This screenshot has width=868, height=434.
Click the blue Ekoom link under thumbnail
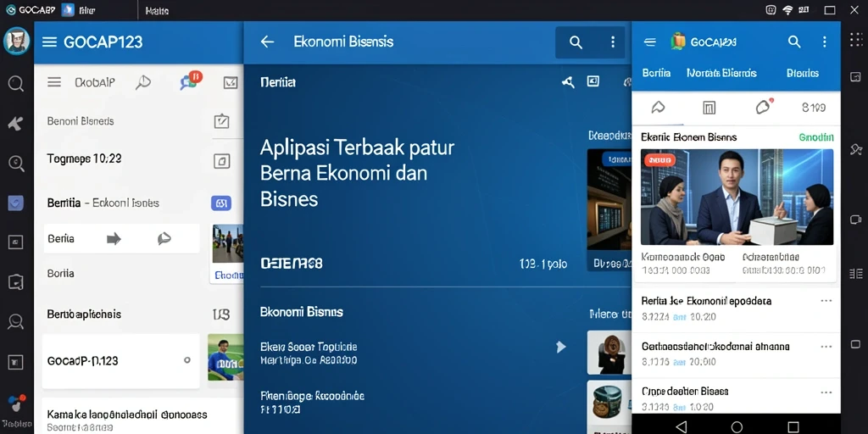tap(229, 275)
